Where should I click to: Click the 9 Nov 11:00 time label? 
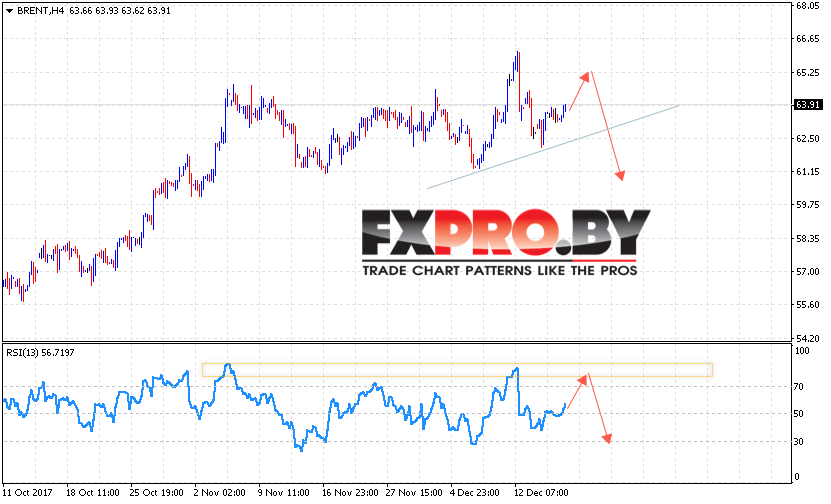(x=284, y=493)
